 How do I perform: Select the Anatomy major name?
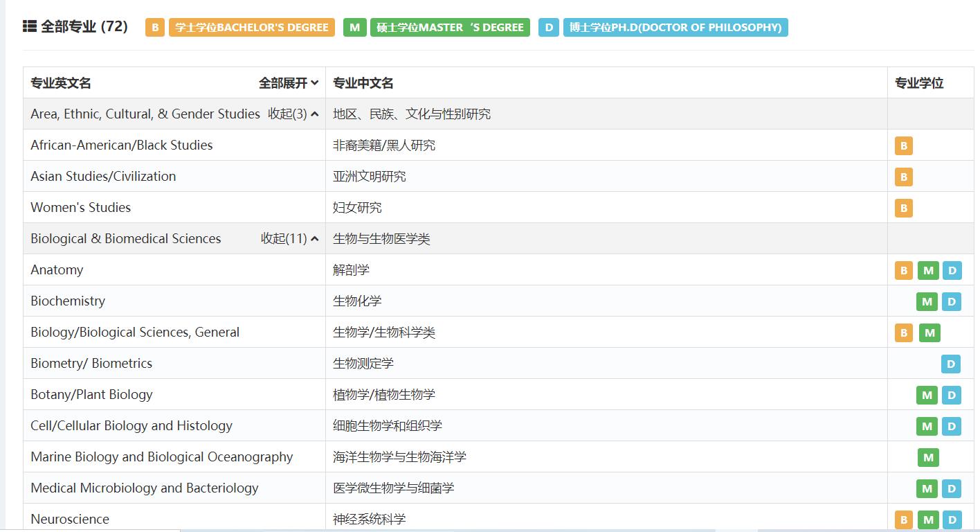point(57,270)
